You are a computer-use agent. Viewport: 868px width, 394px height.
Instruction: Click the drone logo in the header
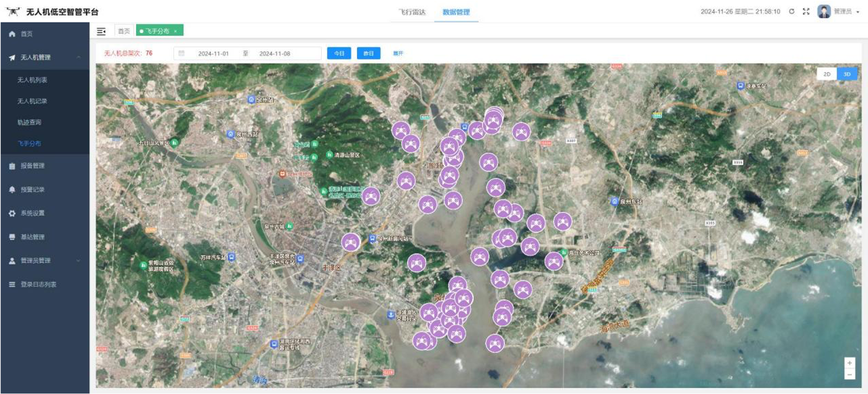click(13, 12)
